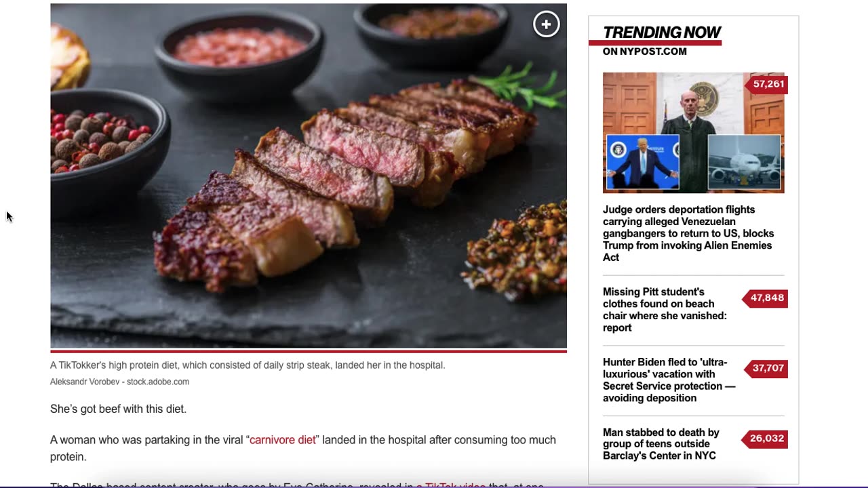The width and height of the screenshot is (868, 488).
Task: Open the carnivore diet link
Action: 283,440
